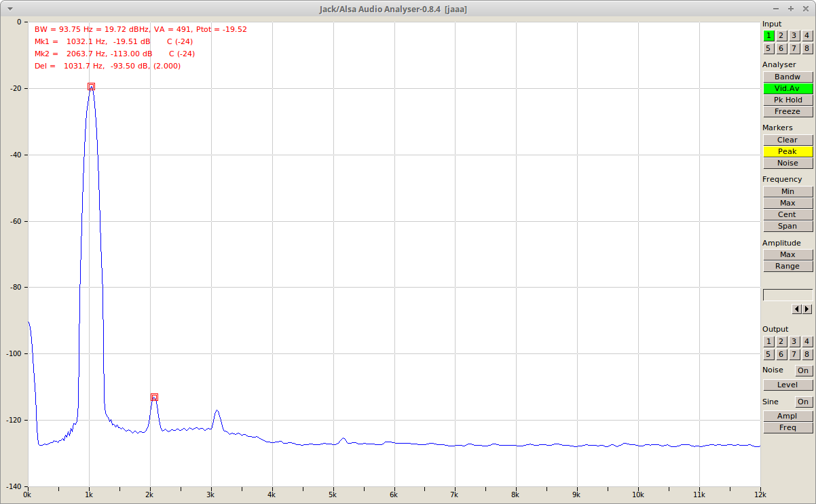Select Output channel 1
This screenshot has height=504, width=816.
768,342
